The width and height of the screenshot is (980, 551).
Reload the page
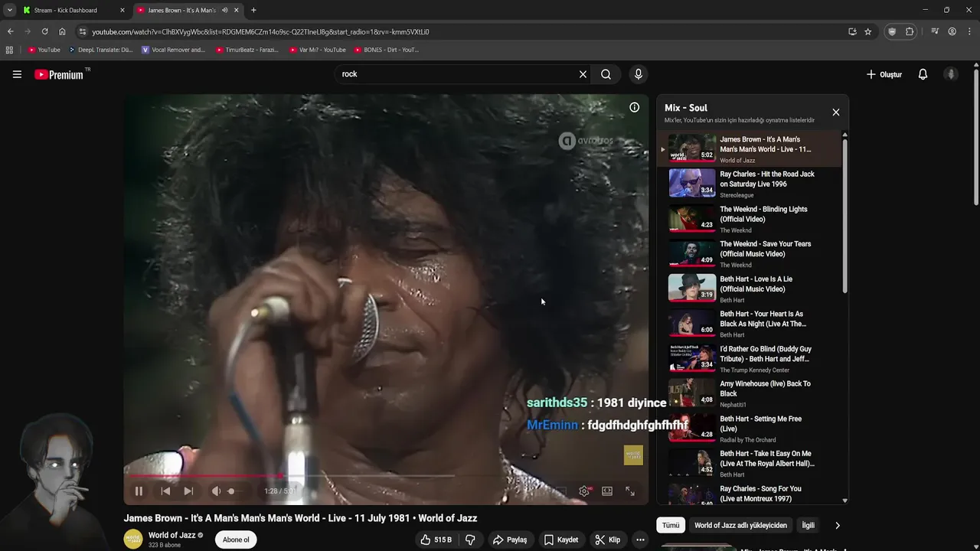click(x=44, y=31)
